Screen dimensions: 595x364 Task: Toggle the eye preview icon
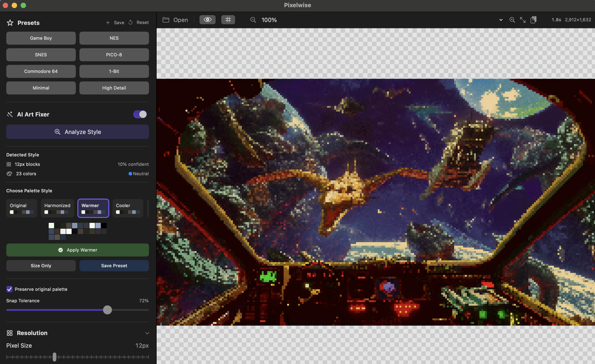208,20
